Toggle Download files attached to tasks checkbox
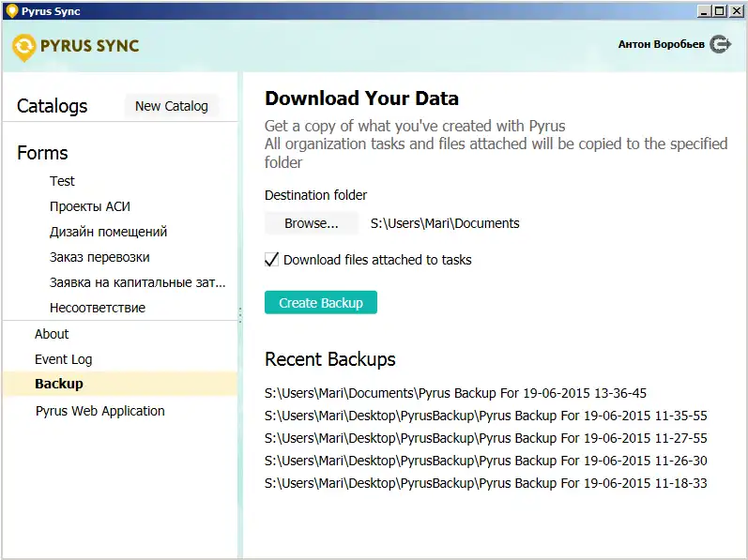The width and height of the screenshot is (748, 560). (271, 260)
